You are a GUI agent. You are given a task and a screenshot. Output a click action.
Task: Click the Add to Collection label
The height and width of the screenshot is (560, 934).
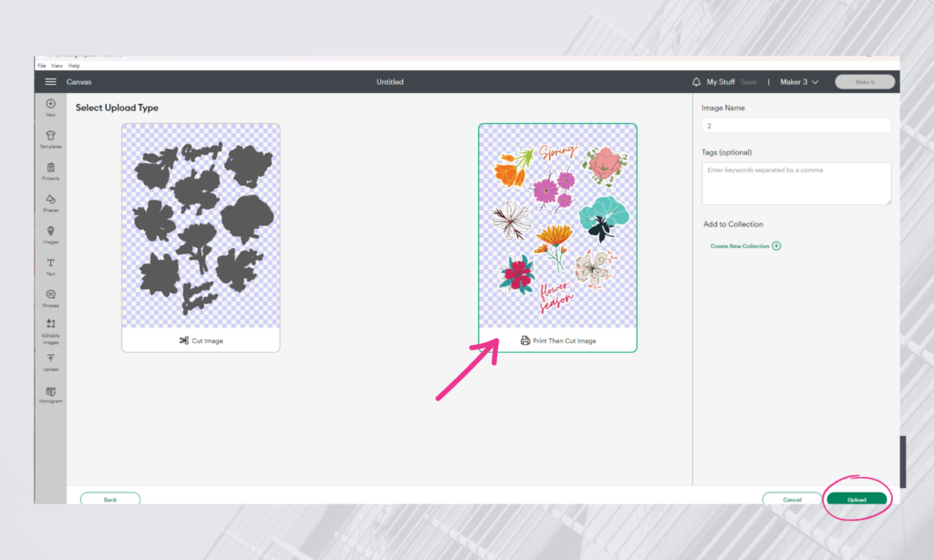(x=732, y=224)
